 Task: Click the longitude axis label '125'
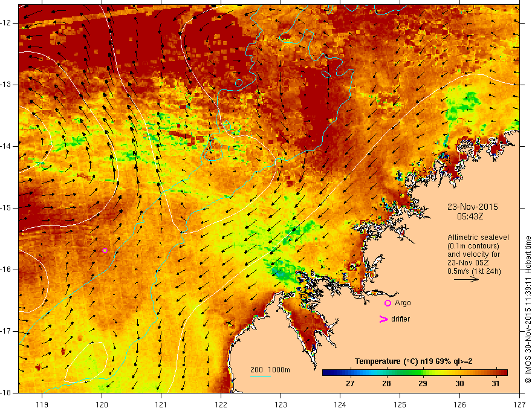[400, 404]
